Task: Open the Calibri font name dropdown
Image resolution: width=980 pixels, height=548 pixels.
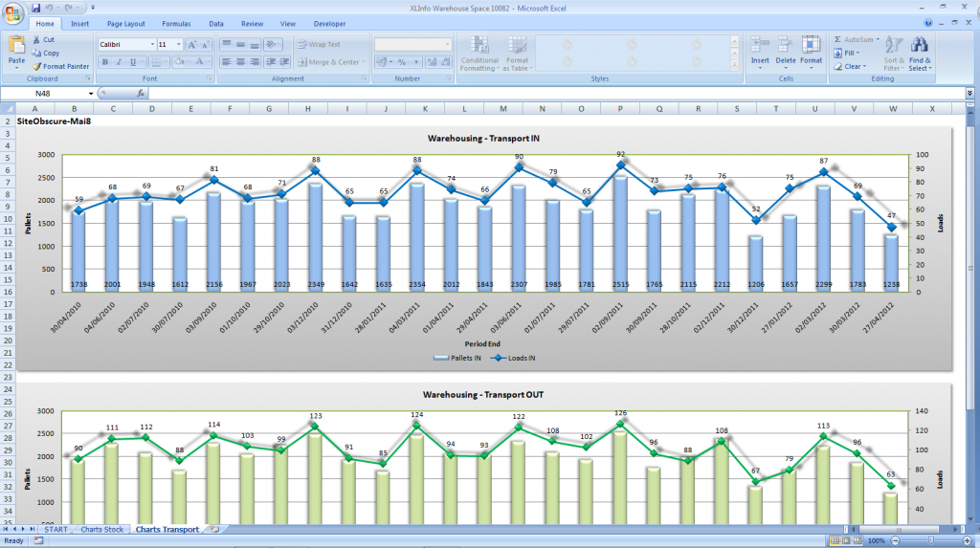Action: click(x=152, y=44)
